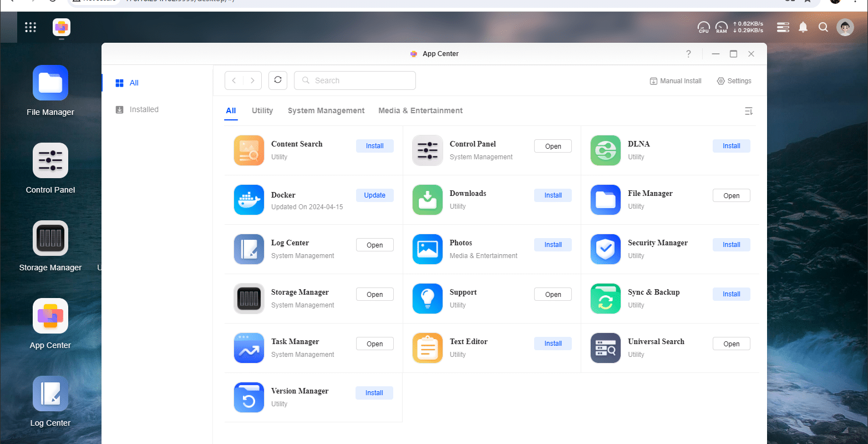Click the RAM usage gauge icon
The height and width of the screenshot is (444, 868).
point(722,27)
